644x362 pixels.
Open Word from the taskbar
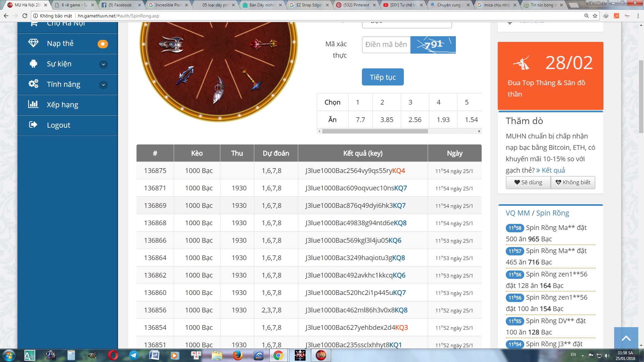[x=155, y=355]
